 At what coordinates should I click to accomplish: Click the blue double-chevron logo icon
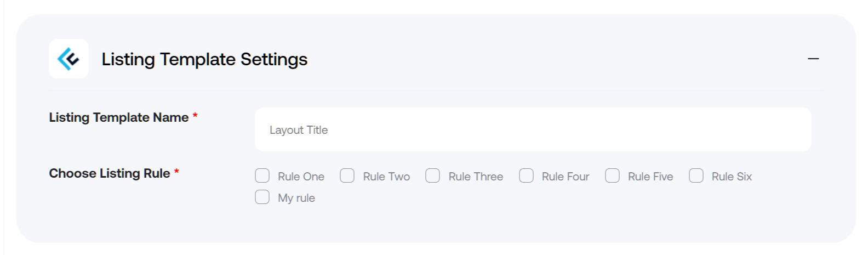(68, 59)
